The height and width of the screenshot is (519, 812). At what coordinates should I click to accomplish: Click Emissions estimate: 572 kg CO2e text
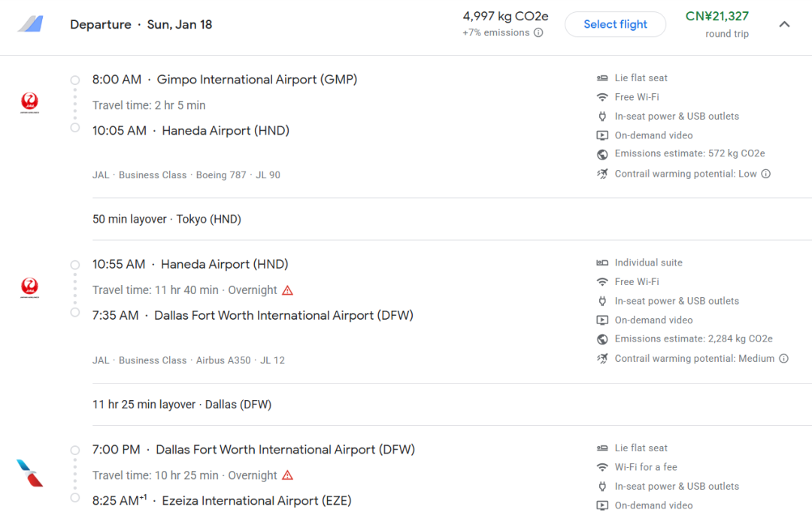pyautogui.click(x=689, y=154)
